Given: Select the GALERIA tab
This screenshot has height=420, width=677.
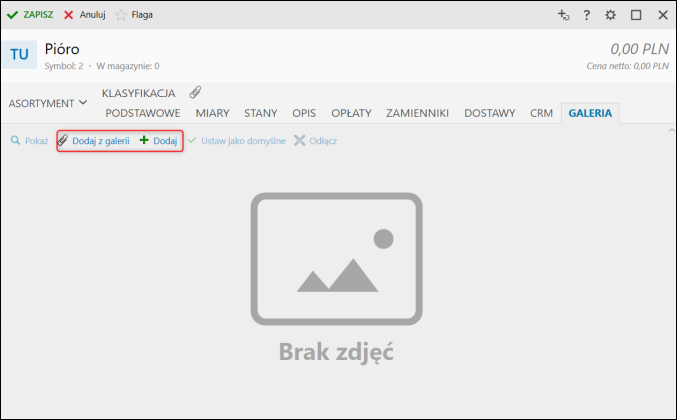Looking at the screenshot, I should [x=590, y=113].
